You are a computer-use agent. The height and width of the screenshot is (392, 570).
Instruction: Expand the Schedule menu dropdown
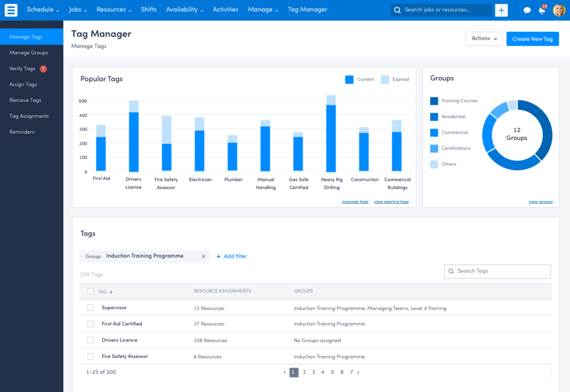(x=43, y=9)
